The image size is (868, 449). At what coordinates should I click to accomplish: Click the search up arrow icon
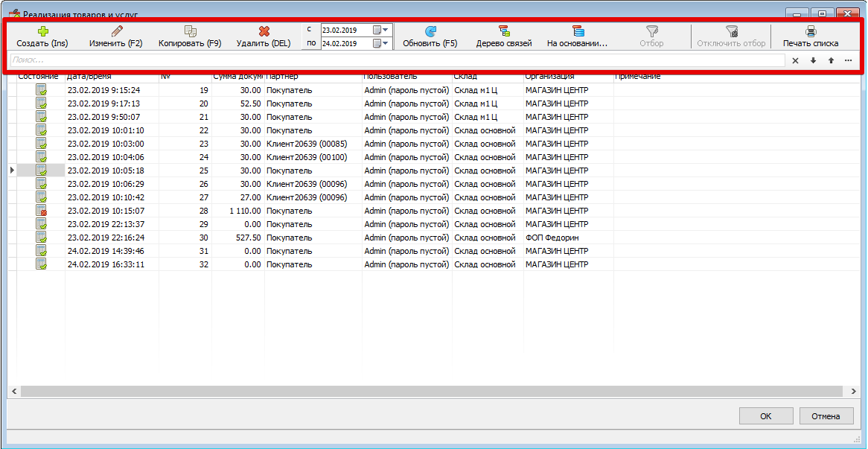(831, 60)
